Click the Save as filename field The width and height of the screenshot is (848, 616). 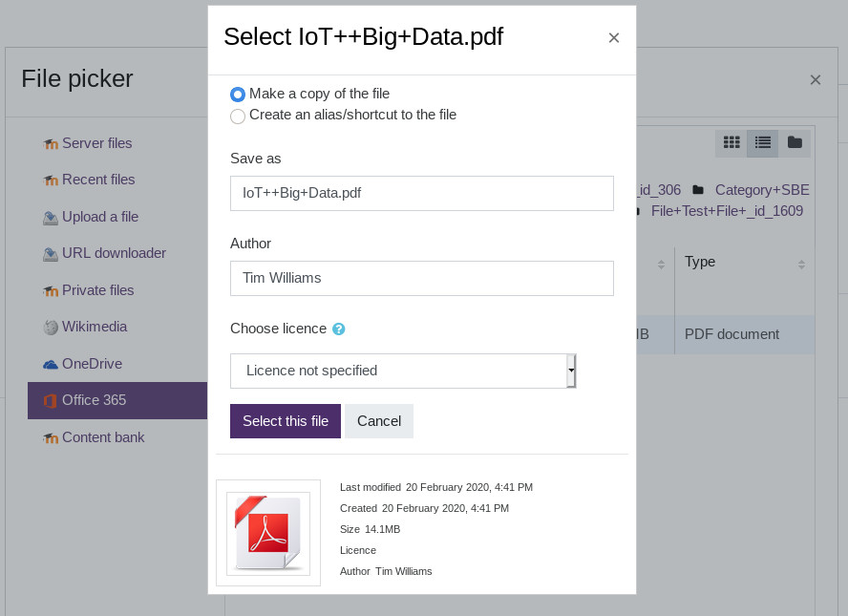pos(421,193)
